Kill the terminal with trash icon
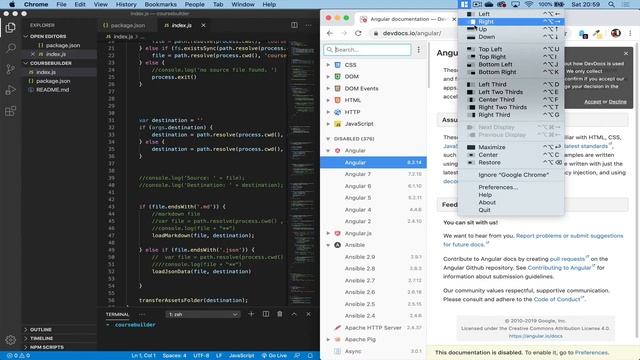 click(280, 314)
